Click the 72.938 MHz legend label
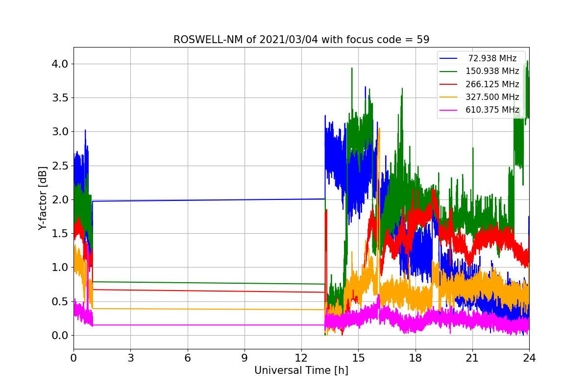588x392 pixels. pyautogui.click(x=492, y=58)
